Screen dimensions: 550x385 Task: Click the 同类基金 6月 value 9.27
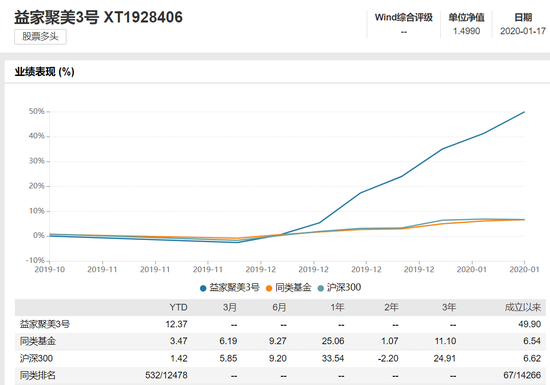pyautogui.click(x=278, y=341)
